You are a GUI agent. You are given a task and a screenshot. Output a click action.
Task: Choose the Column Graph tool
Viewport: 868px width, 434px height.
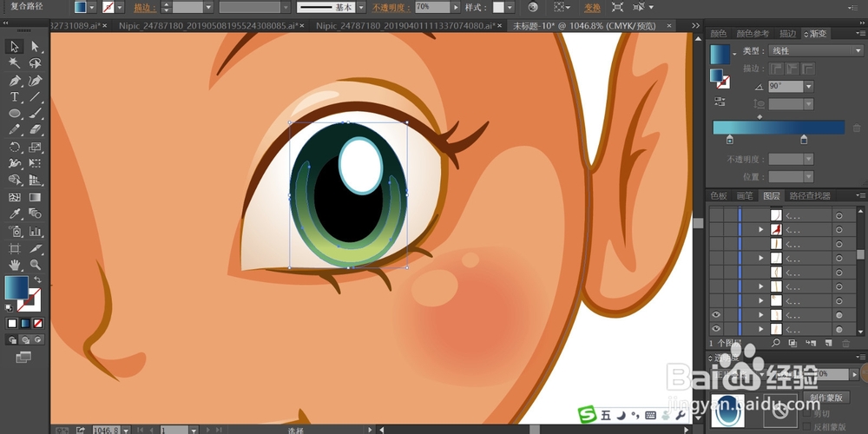(x=35, y=231)
